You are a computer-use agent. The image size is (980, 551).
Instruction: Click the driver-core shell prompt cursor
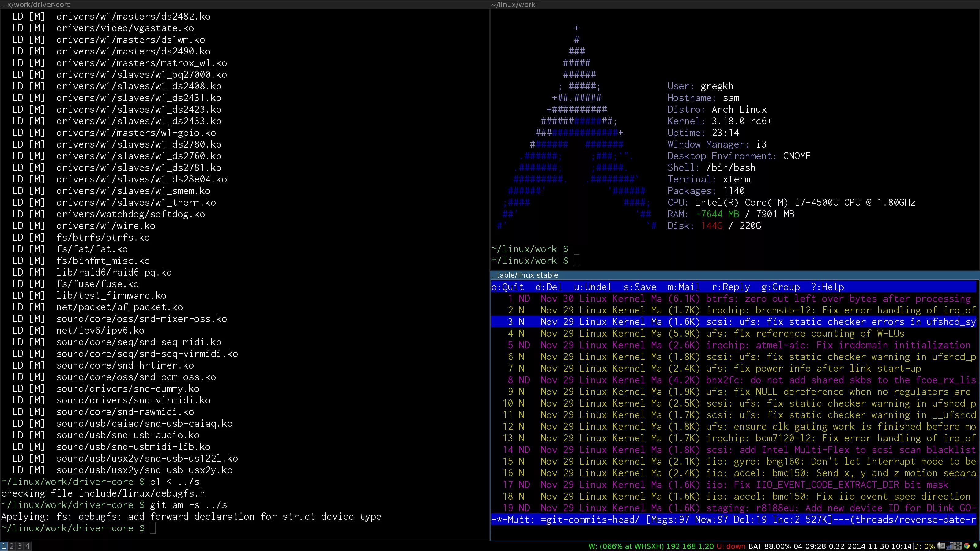pyautogui.click(x=153, y=528)
